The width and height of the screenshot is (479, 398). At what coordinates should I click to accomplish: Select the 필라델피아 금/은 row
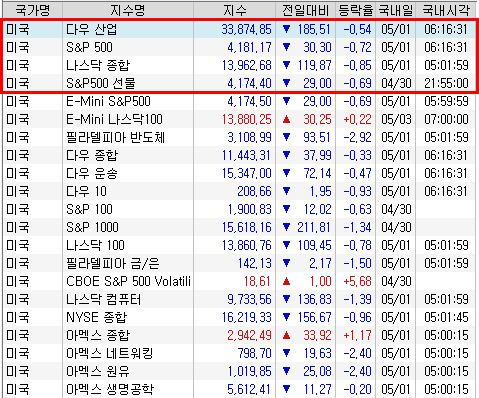coord(239,263)
